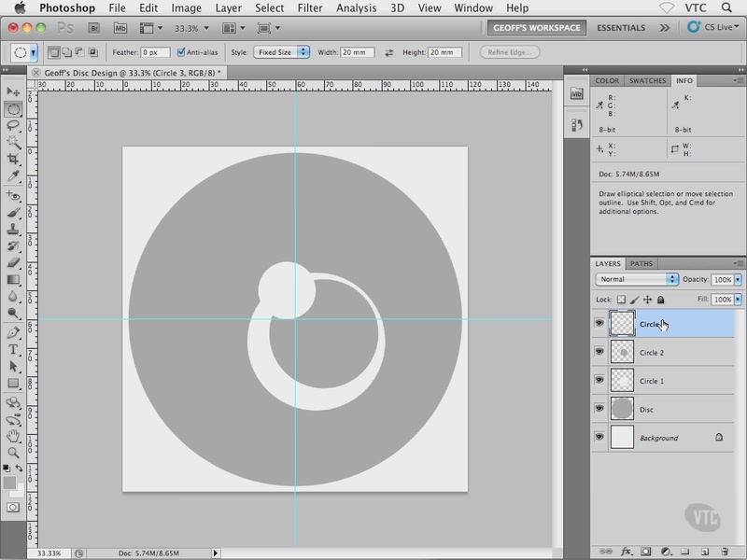Select the Magic Wand tool
The width and height of the screenshot is (747, 560).
point(13,143)
